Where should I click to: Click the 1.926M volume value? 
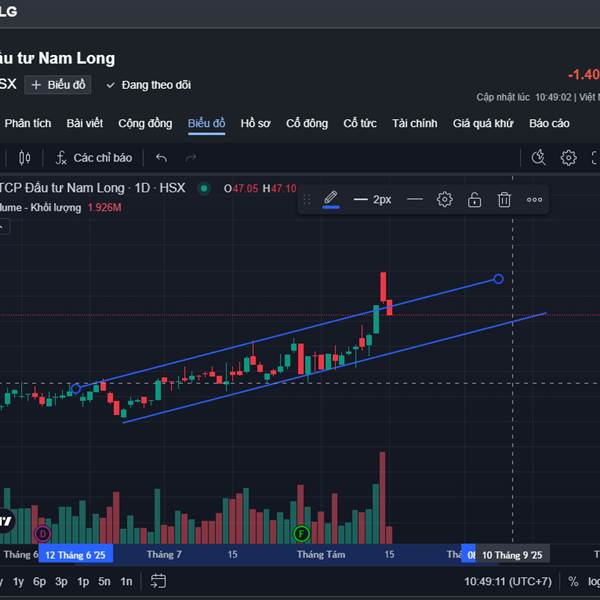[x=104, y=208]
